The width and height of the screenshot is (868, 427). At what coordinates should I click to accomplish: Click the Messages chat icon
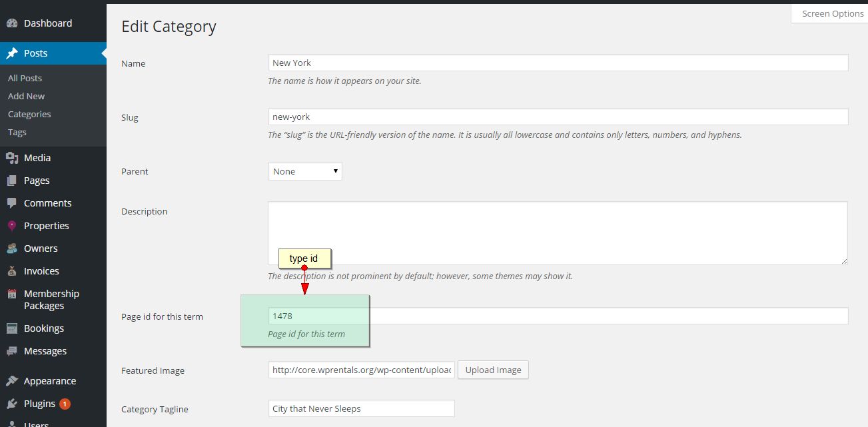click(x=12, y=351)
